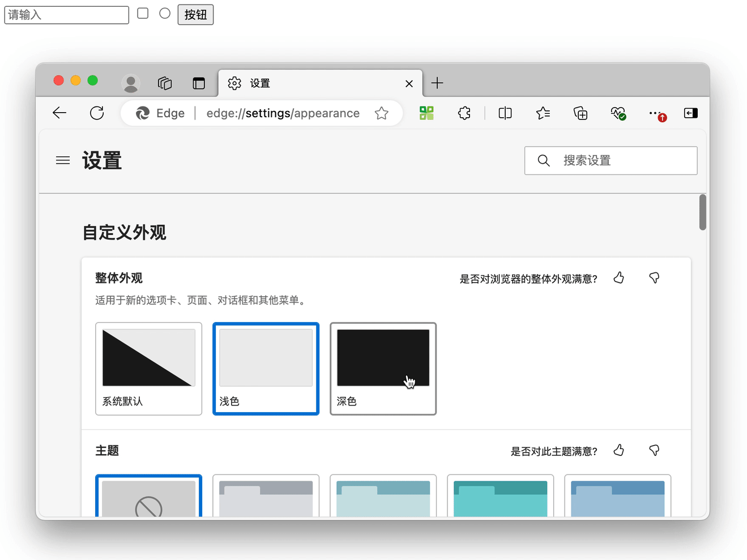747x560 pixels.
Task: Select the radio button beside the checkbox
Action: pyautogui.click(x=164, y=14)
